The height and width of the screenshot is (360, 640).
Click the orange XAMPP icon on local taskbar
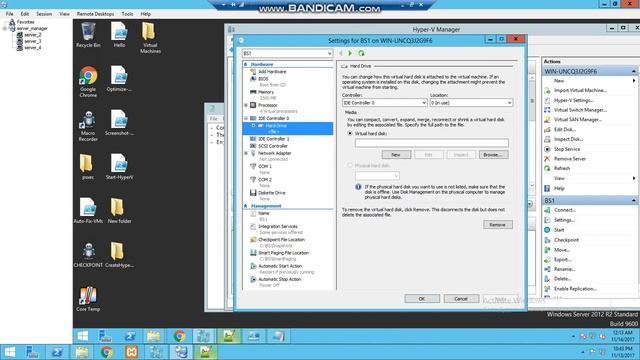131,352
